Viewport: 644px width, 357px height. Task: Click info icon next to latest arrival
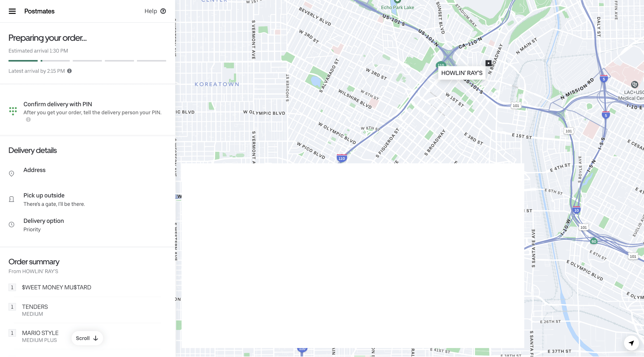[x=69, y=71]
